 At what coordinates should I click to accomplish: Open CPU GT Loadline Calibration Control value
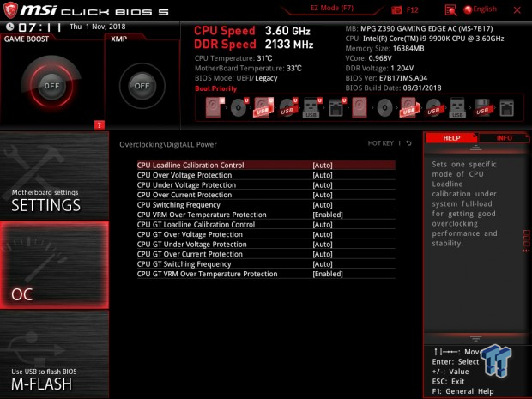(323, 225)
